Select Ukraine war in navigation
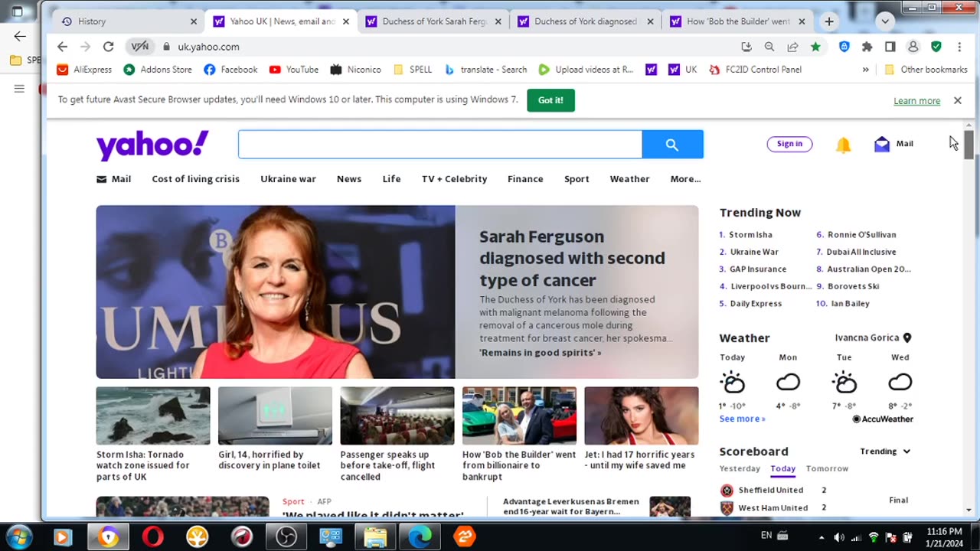Screen dimensions: 980x551 pos(288,179)
